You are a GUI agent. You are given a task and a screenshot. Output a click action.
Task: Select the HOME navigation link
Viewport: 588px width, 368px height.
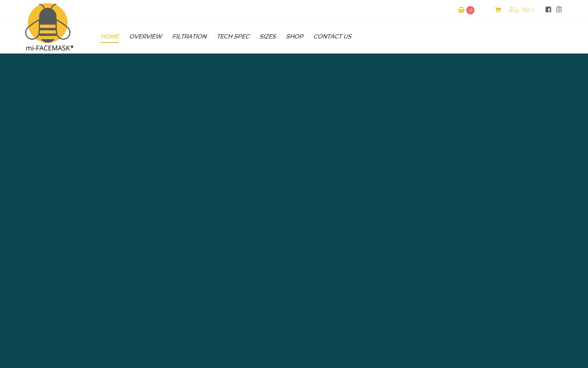(109, 36)
